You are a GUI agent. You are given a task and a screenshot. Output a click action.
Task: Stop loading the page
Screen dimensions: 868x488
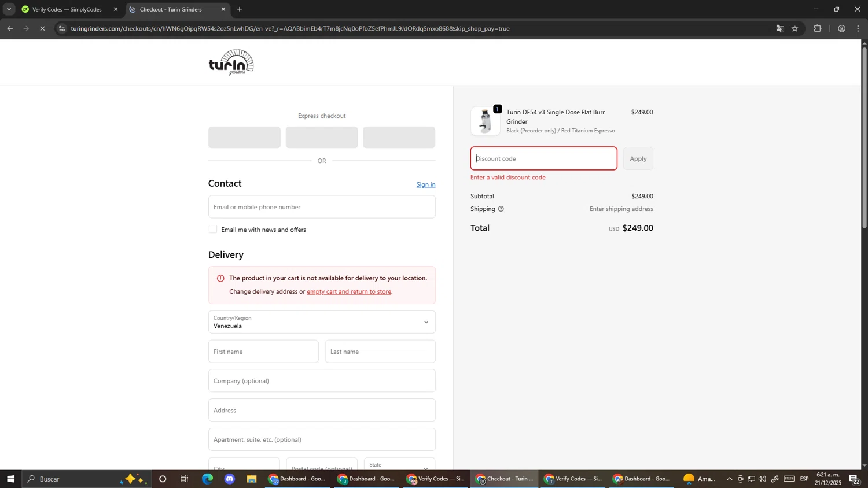point(42,28)
